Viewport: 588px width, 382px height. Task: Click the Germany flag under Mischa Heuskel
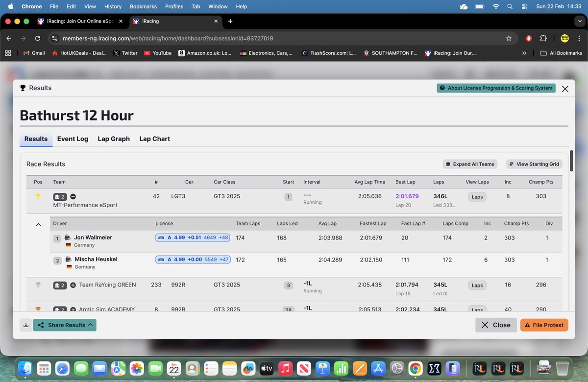[x=68, y=267]
